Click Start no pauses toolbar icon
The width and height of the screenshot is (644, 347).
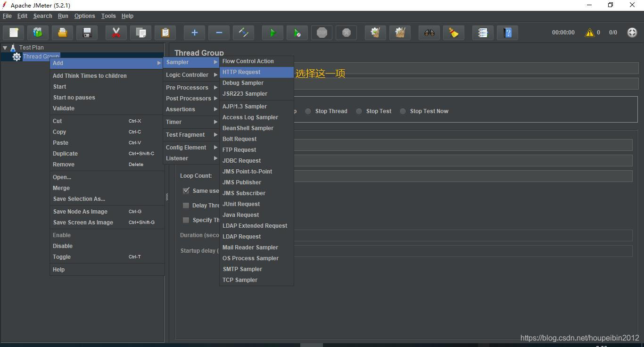click(297, 33)
